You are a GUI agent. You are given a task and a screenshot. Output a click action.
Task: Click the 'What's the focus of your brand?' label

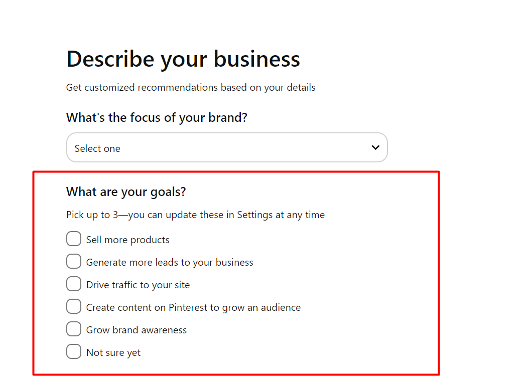(157, 118)
